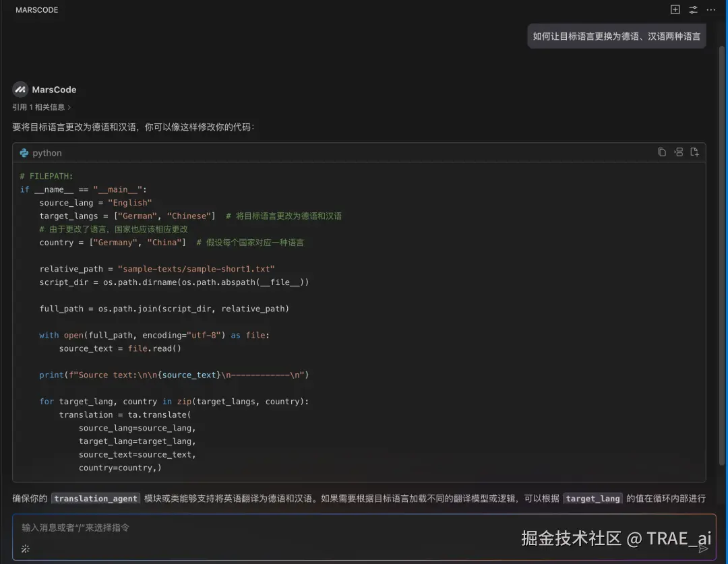Click the target_lang inline code chip
The width and height of the screenshot is (728, 564).
(x=593, y=498)
